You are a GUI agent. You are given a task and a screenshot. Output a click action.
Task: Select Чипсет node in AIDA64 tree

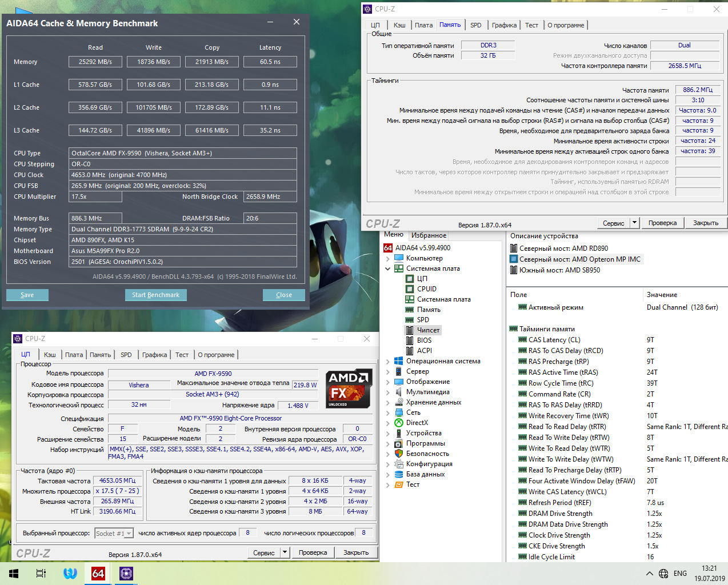click(428, 330)
